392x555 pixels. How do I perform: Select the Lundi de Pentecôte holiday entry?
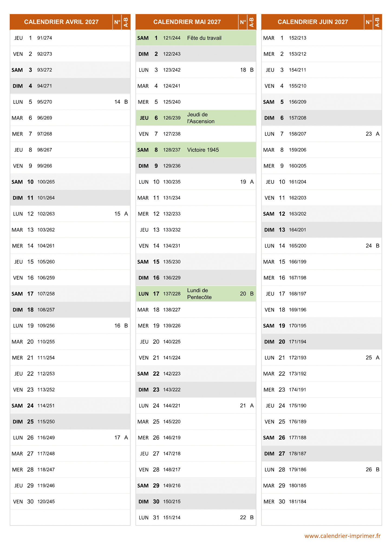coord(199,294)
